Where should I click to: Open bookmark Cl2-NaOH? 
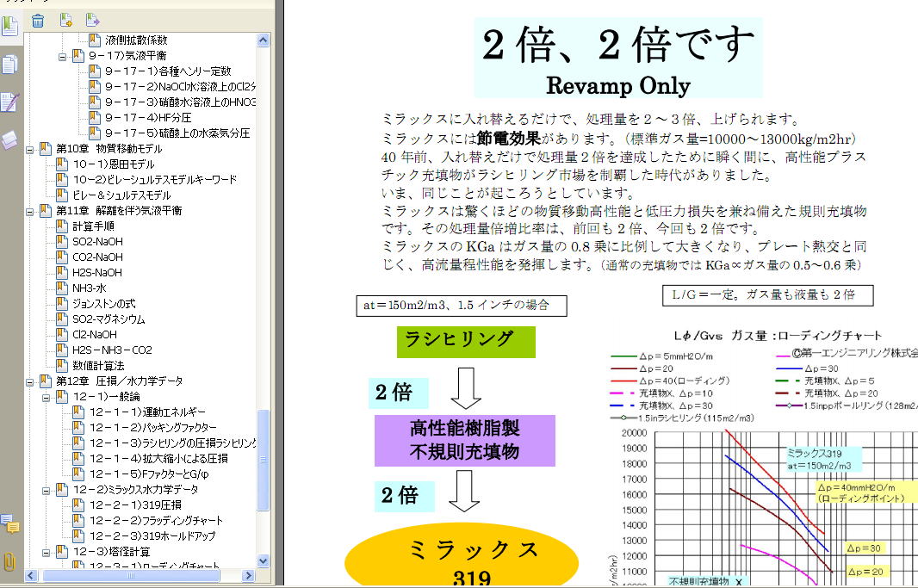(x=95, y=334)
